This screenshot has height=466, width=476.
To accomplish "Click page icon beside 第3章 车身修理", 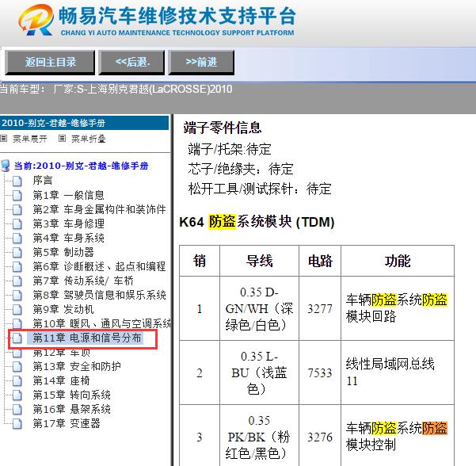I will (17, 223).
